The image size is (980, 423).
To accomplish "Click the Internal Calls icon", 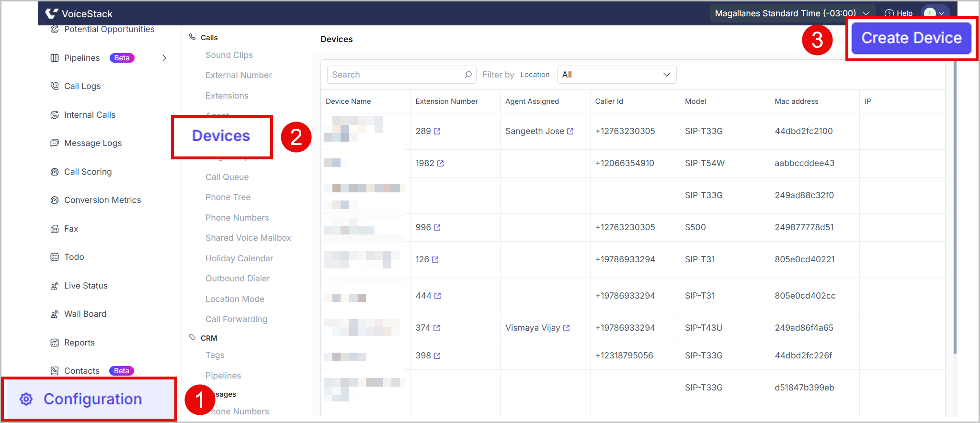I will (x=55, y=115).
